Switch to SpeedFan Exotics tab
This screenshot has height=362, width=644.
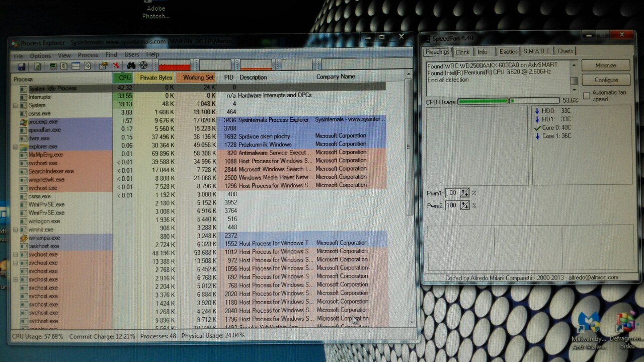coord(508,51)
